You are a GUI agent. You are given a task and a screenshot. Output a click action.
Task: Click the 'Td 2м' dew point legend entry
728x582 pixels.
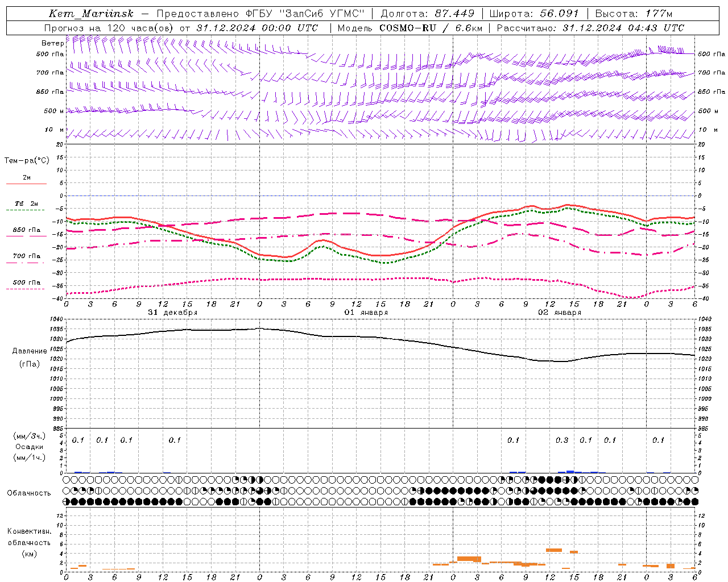point(27,203)
